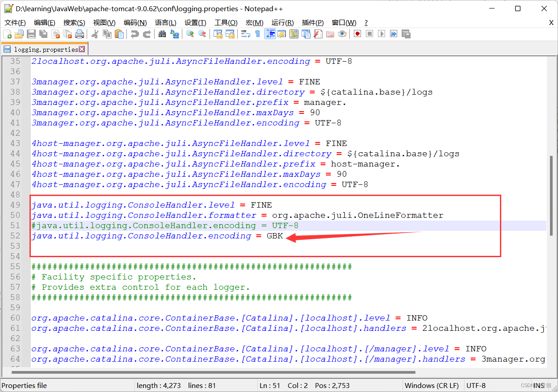The image size is (558, 392).
Task: Click the Close file toolbar icon
Action: click(55, 34)
